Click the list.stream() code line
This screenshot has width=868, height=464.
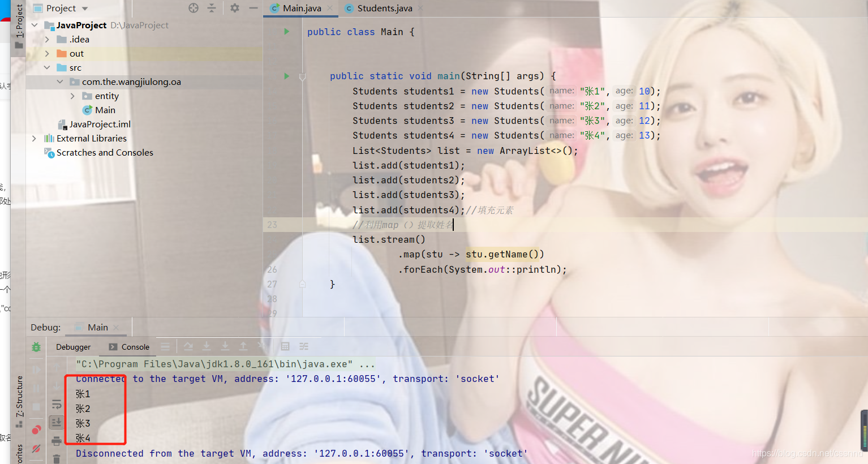coord(389,239)
